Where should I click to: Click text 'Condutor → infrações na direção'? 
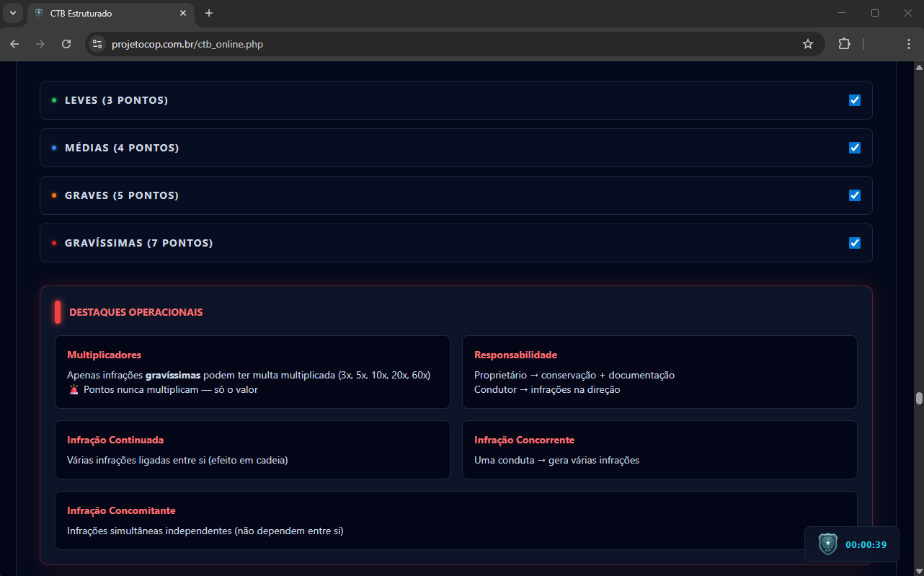547,389
